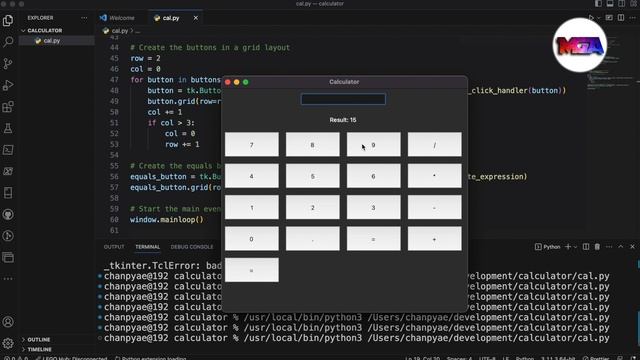
Task: Open the terminal launch profile dropdown chevron
Action: (x=575, y=247)
